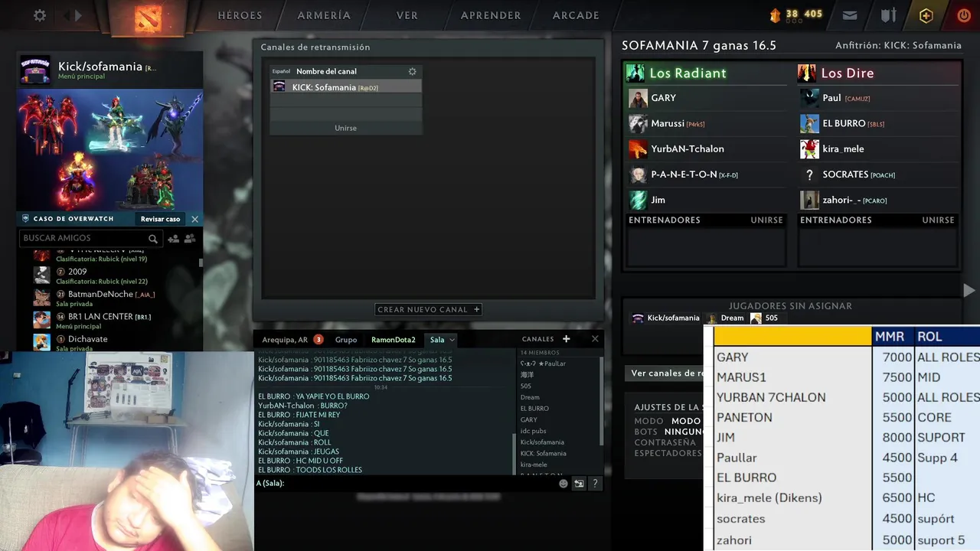Click Marussi's avatar in Los Radiant

tap(638, 123)
